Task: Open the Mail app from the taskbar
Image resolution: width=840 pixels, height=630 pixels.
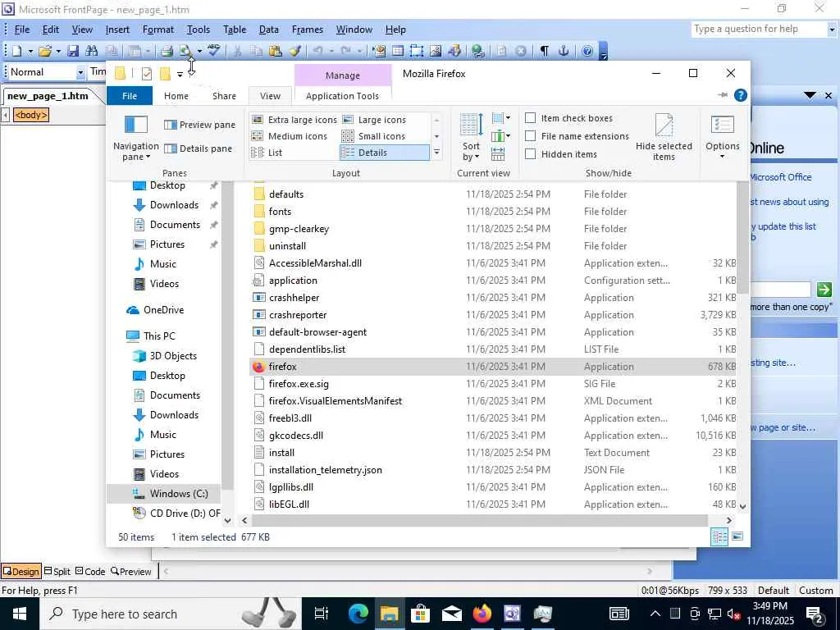Action: tap(452, 614)
